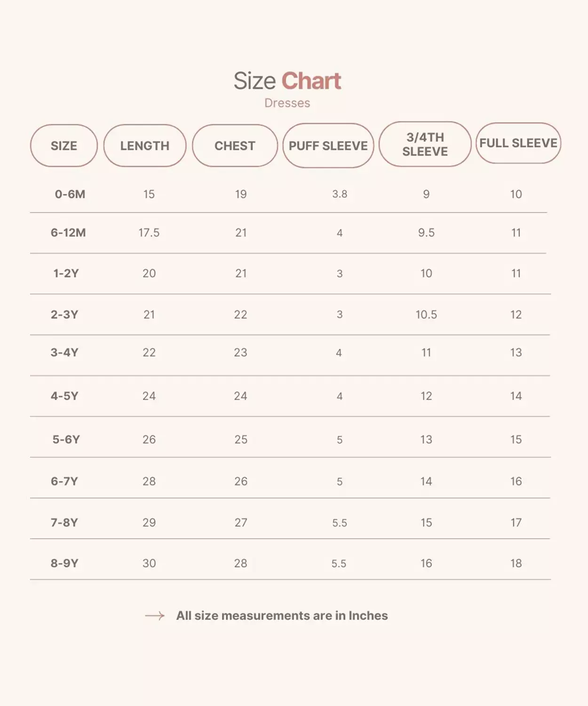Select the FULL SLEEVE header pill

point(518,143)
